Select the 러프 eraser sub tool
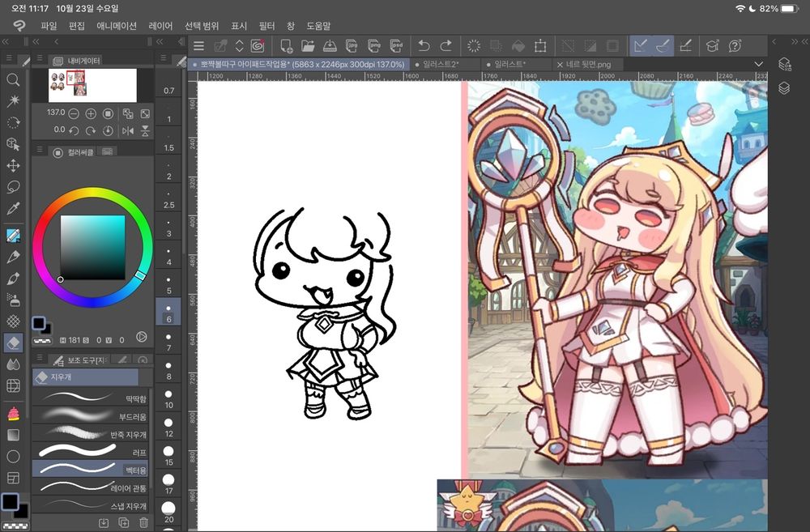The image size is (810, 532). point(91,451)
